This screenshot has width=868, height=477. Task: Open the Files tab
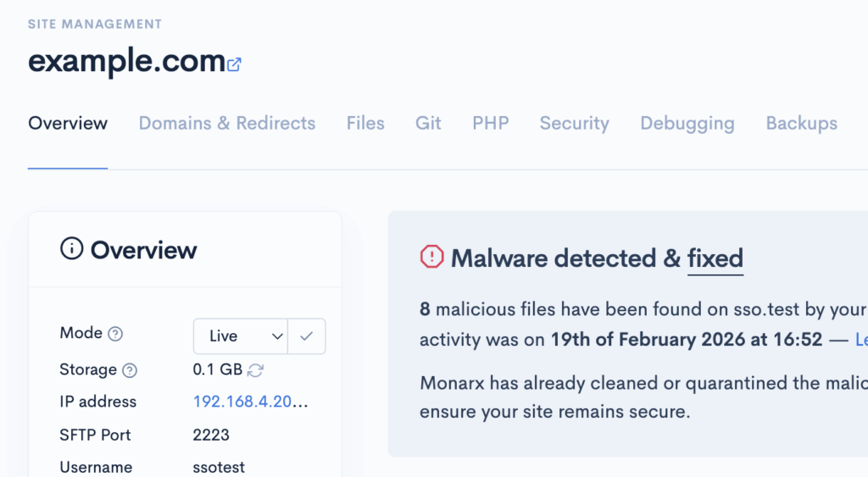(365, 124)
